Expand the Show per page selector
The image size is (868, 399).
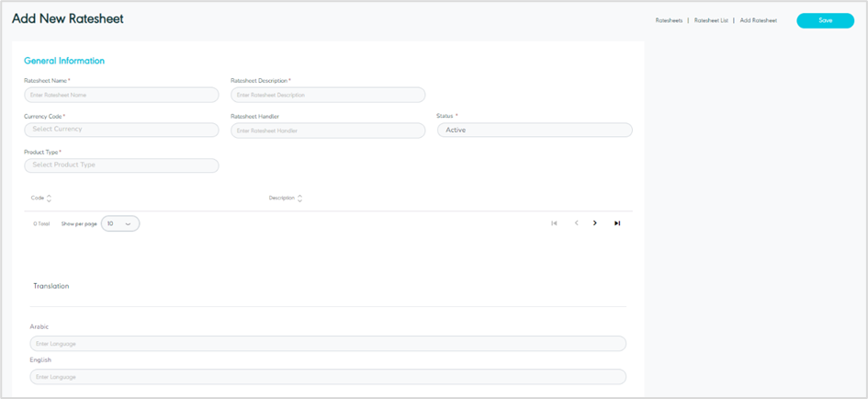[x=120, y=223]
